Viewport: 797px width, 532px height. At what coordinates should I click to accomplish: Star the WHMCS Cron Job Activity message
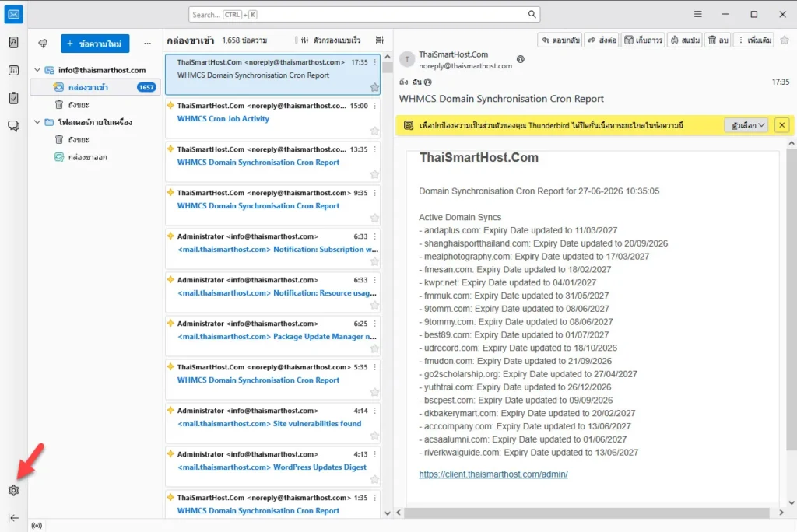click(374, 131)
